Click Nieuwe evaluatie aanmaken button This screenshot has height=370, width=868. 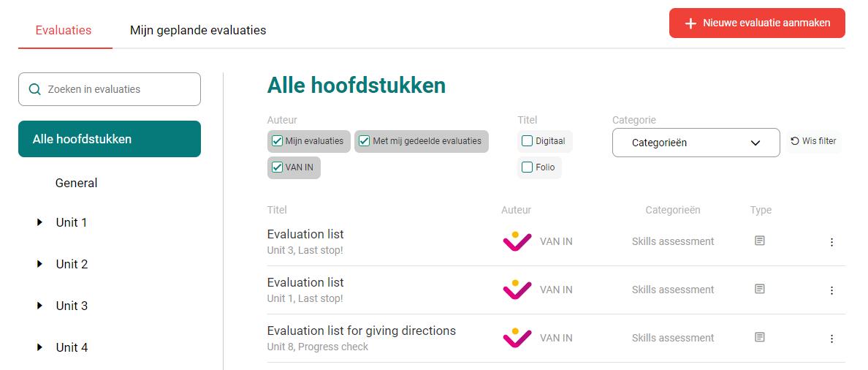[x=757, y=23]
